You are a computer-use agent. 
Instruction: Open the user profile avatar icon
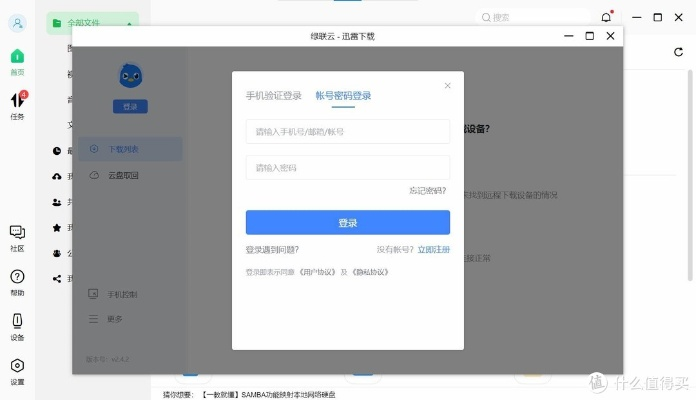click(x=17, y=23)
